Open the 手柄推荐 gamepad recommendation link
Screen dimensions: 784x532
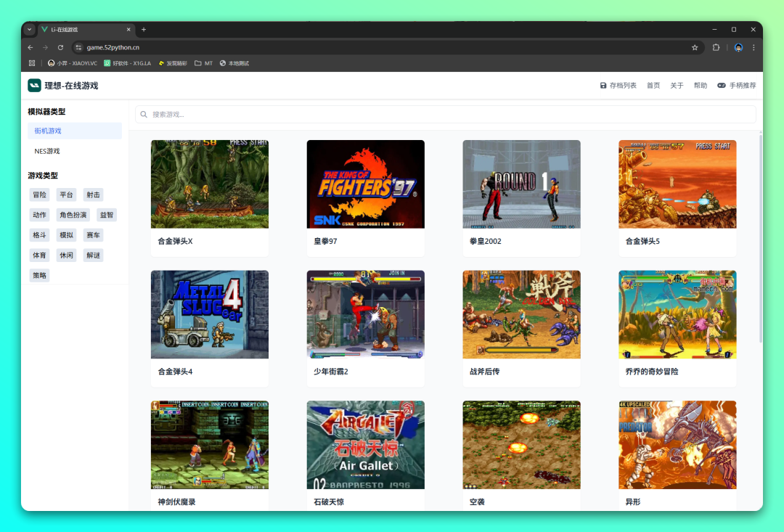pos(736,86)
